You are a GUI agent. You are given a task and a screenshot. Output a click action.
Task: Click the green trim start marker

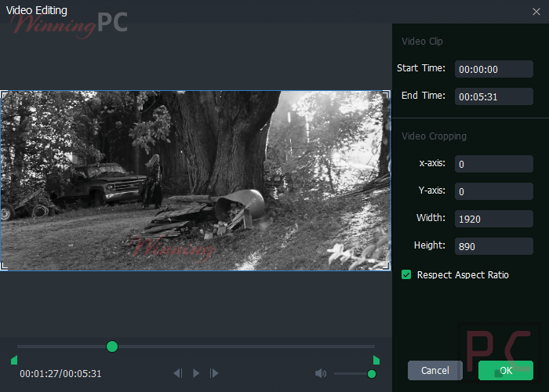tap(14, 360)
